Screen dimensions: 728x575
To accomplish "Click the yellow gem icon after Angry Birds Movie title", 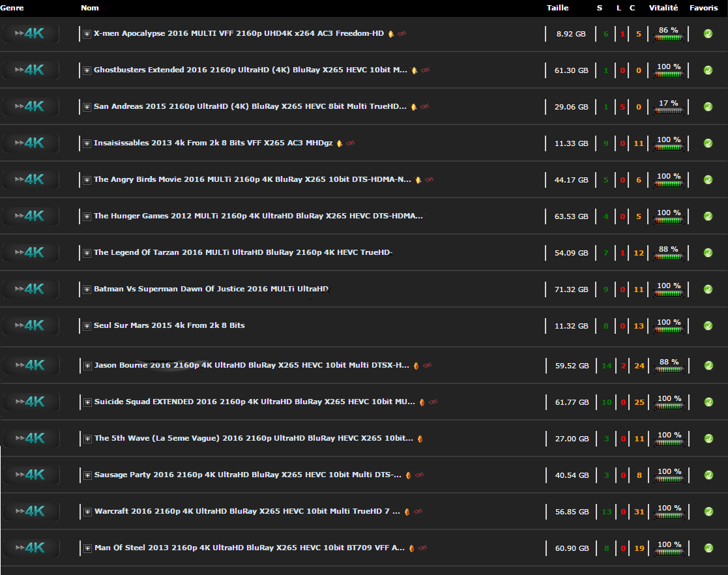I will (418, 180).
